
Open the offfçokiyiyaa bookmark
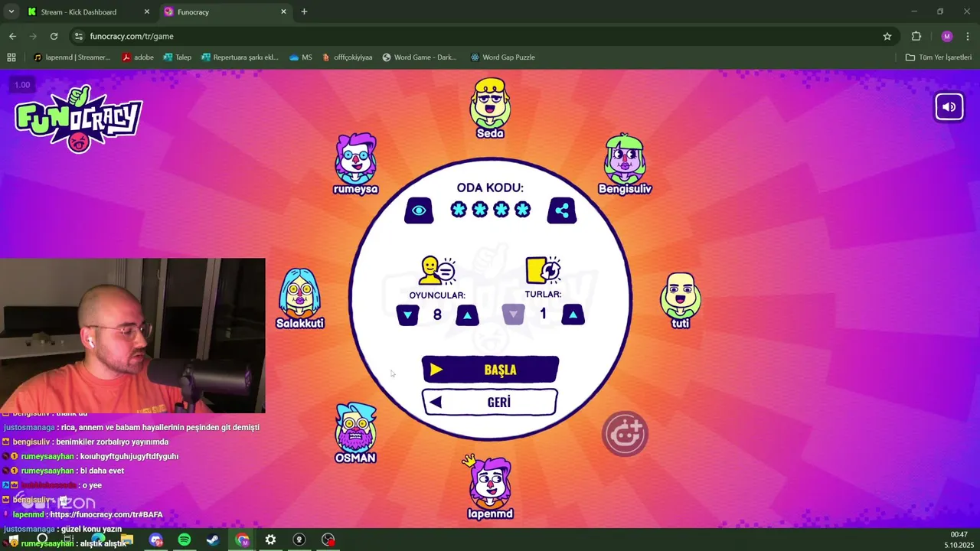coord(348,57)
